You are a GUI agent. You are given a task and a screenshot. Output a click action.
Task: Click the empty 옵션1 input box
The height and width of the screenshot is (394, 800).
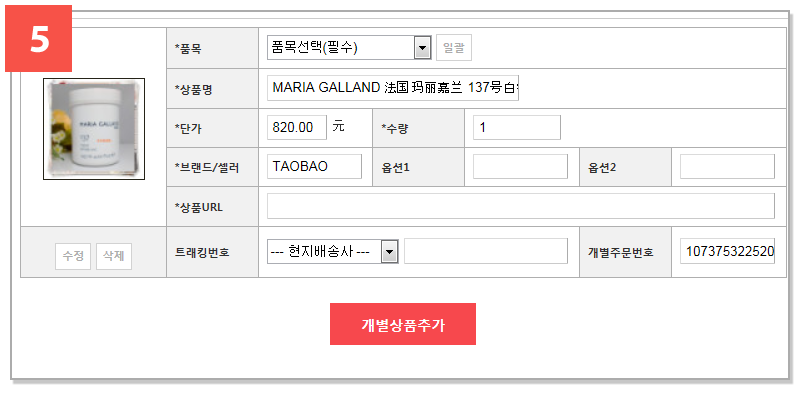point(520,167)
